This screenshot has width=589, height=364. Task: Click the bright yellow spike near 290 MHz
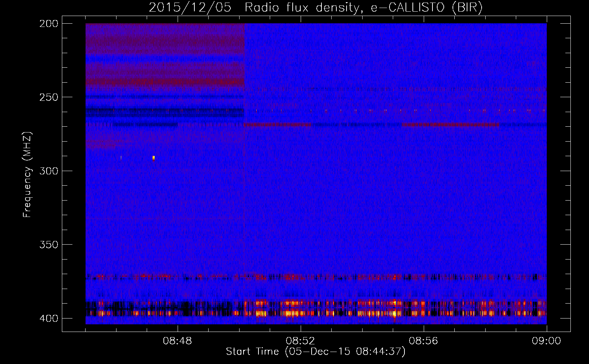pos(154,158)
